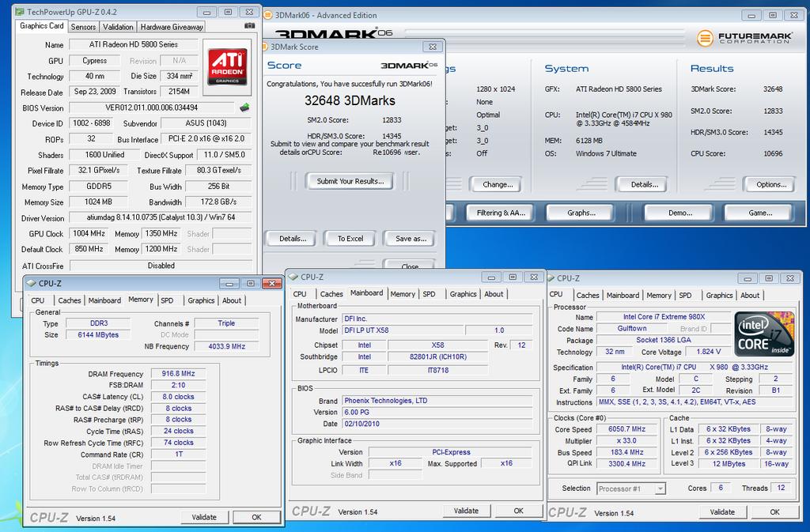Viewport: 810px width, 532px height.
Task: Click To Excel button
Action: pyautogui.click(x=350, y=239)
